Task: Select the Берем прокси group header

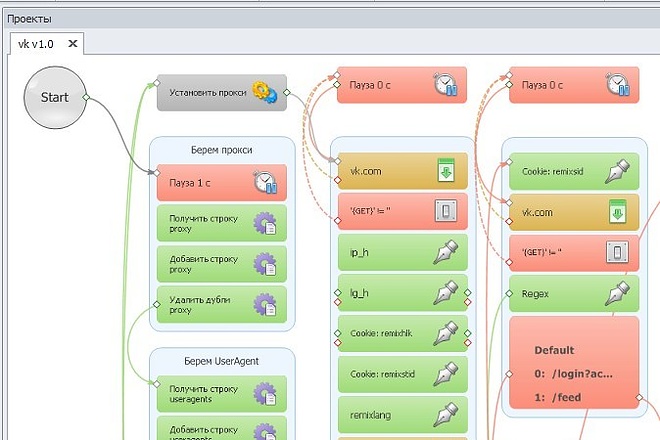Action: [222, 150]
